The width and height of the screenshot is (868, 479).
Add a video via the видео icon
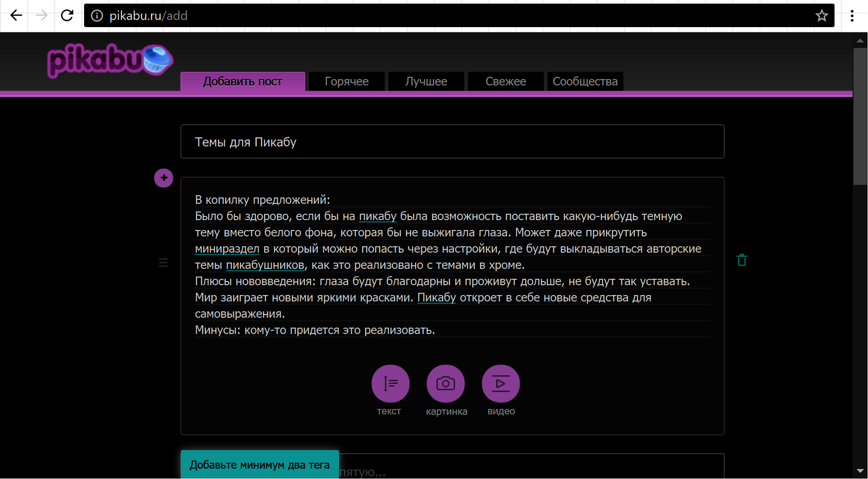(x=501, y=384)
